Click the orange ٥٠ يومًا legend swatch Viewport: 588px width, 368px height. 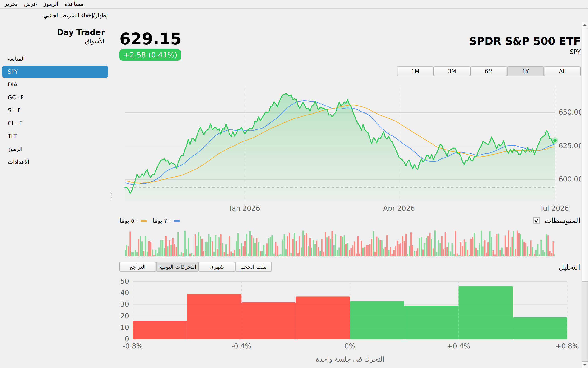[x=144, y=221]
